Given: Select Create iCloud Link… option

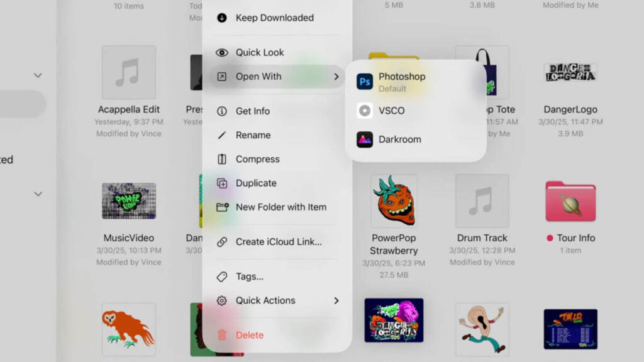Looking at the screenshot, I should click(x=277, y=242).
